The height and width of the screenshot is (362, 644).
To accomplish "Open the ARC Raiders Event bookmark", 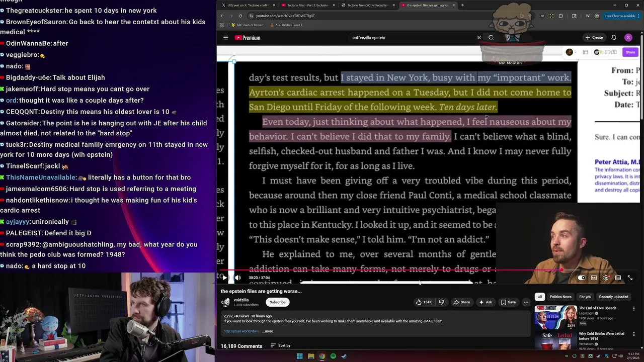I will click(x=287, y=25).
